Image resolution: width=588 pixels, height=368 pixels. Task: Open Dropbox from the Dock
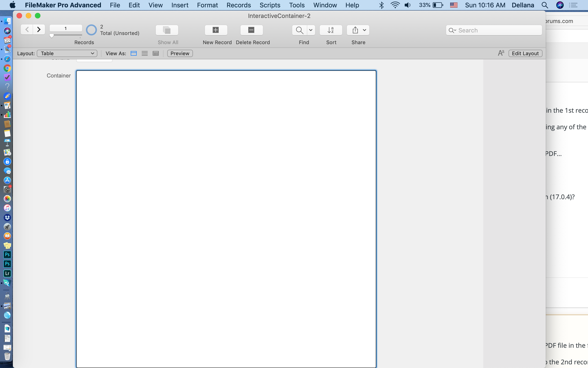(7, 218)
